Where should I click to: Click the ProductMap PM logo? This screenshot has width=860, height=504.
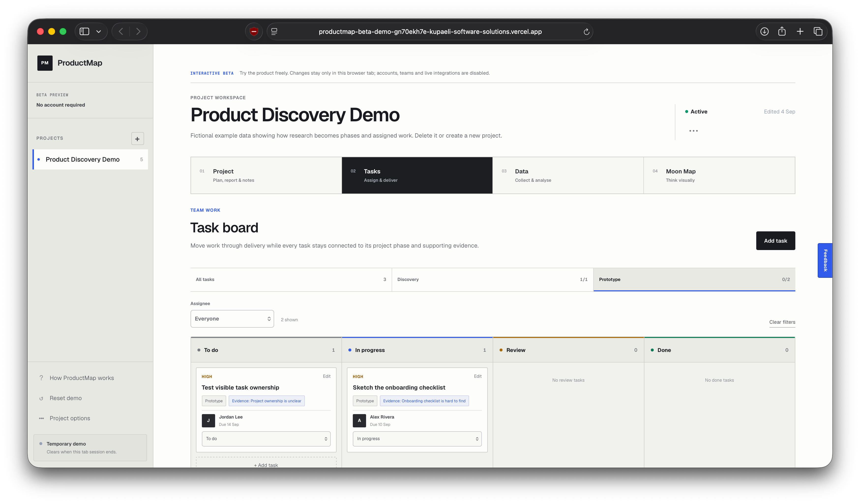(x=45, y=63)
